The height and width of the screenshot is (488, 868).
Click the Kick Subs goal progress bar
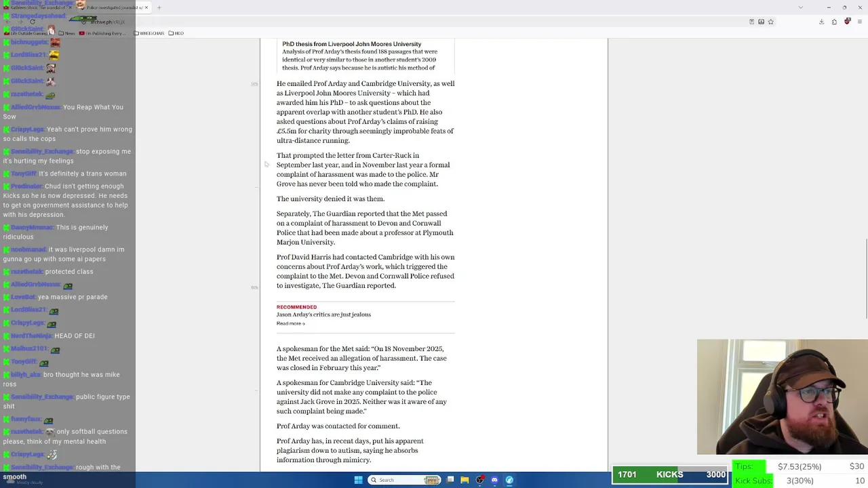pos(800,481)
